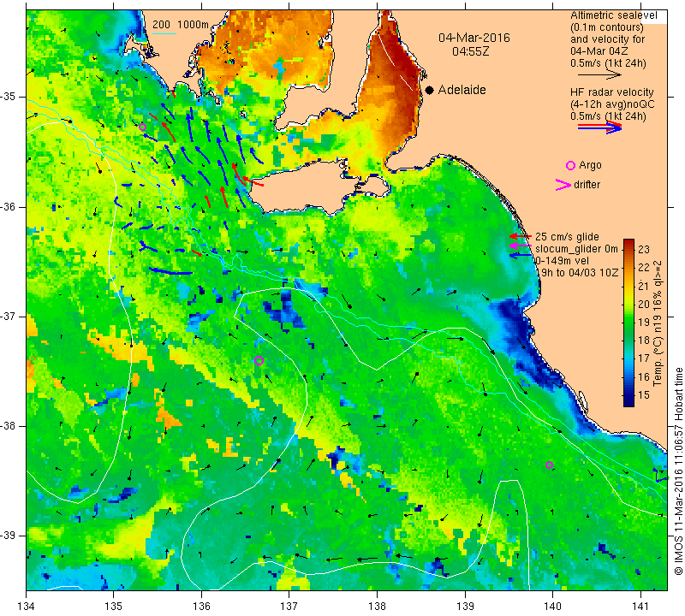This screenshot has width=685, height=616.
Task: Click the magenta Argo legend circle
Action: point(570,165)
